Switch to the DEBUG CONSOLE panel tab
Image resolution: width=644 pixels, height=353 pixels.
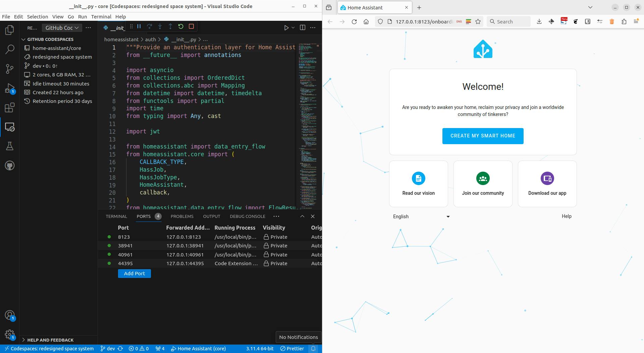point(248,216)
